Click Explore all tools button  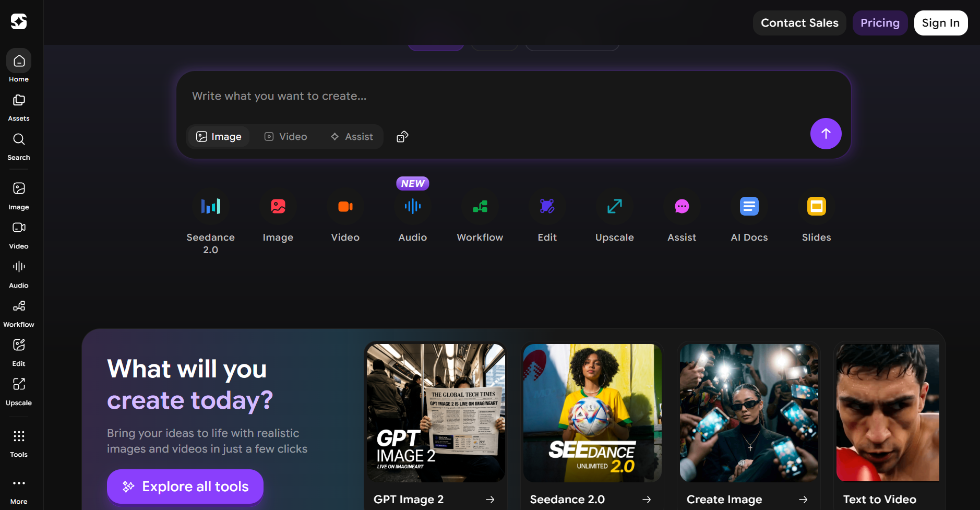point(185,487)
